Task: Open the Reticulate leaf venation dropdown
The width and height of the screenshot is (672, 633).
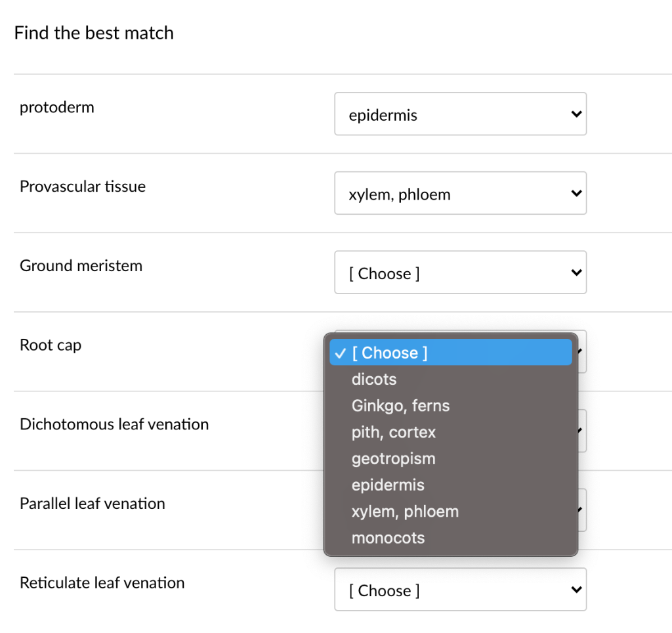Action: point(459,590)
